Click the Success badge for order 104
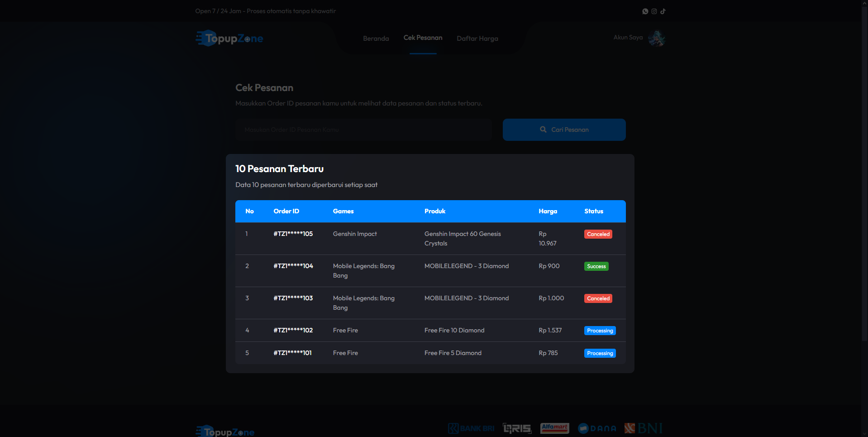 pyautogui.click(x=596, y=266)
